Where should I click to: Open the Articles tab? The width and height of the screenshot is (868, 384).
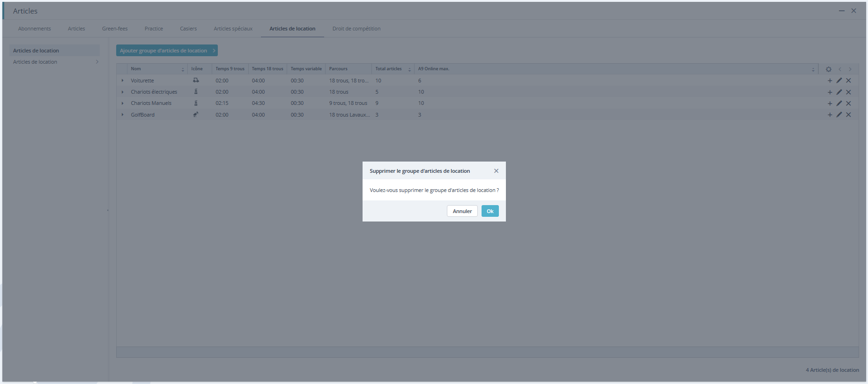point(76,29)
